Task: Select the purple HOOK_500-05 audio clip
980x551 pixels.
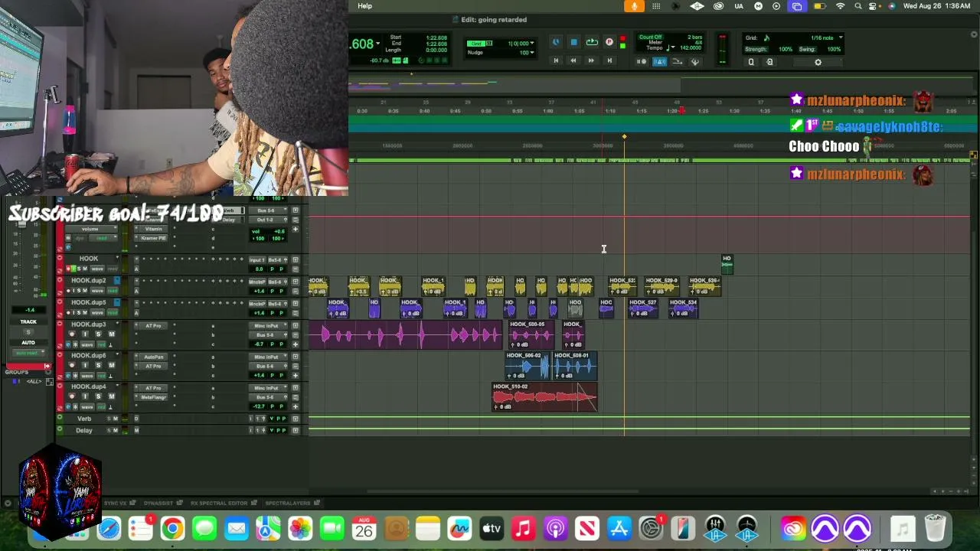Action: [530, 334]
